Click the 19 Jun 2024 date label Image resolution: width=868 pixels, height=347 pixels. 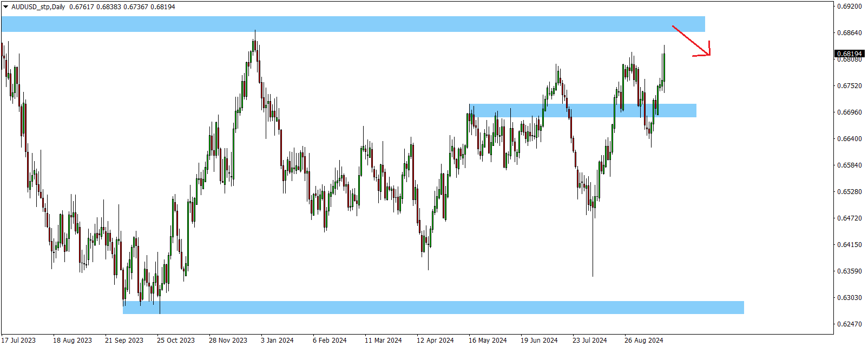pos(539,341)
